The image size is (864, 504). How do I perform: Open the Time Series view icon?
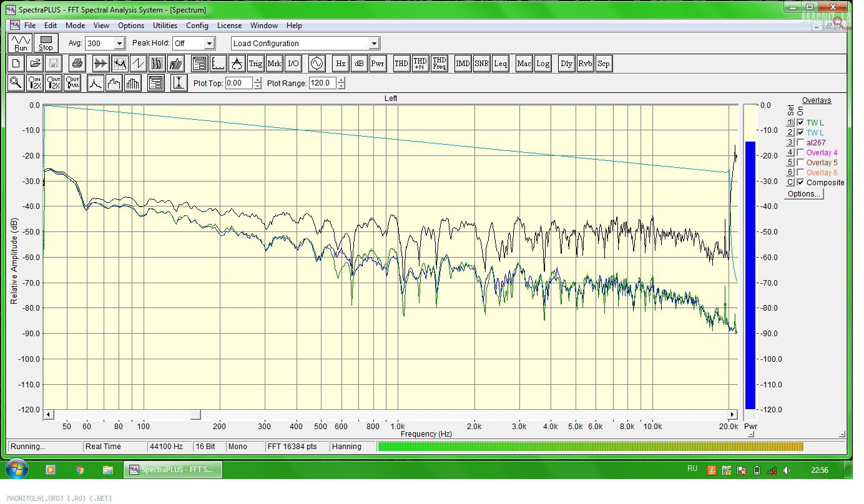pyautogui.click(x=101, y=64)
